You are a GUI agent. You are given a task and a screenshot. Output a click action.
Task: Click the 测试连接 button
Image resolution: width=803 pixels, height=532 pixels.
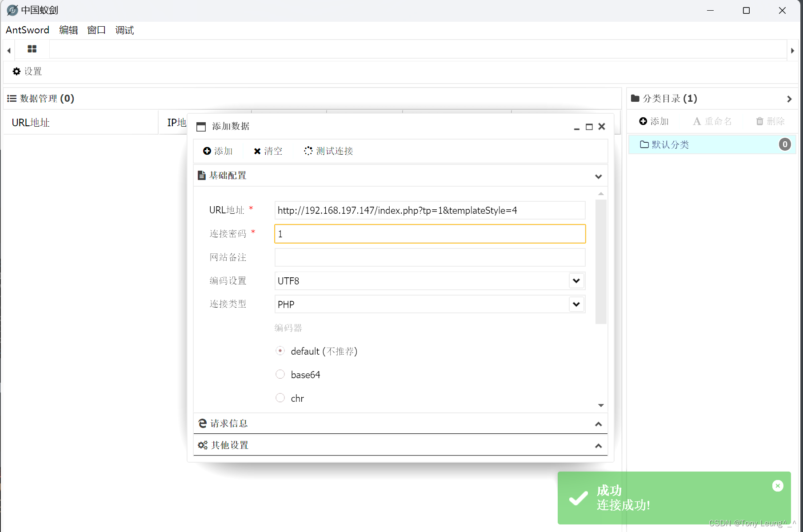tap(328, 151)
